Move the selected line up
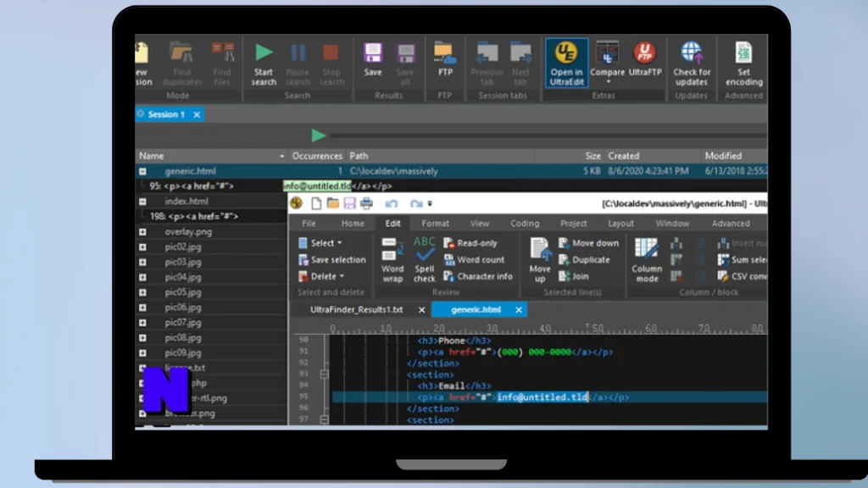The width and height of the screenshot is (868, 488). (x=540, y=259)
